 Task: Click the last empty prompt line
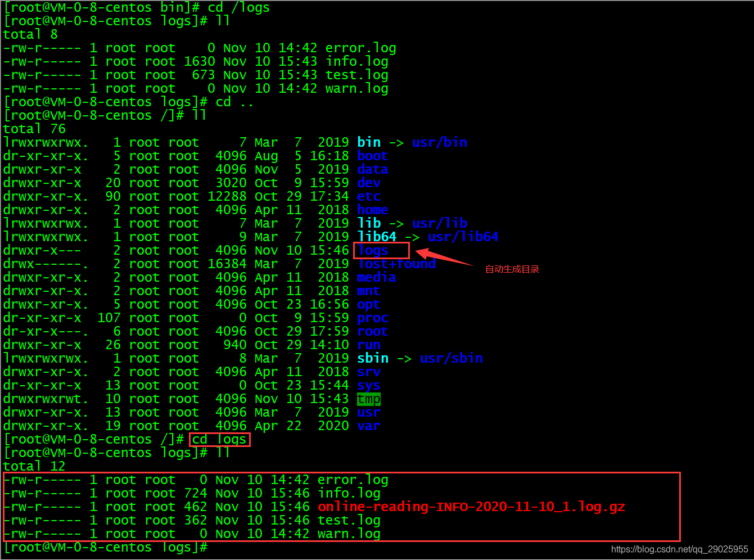click(106, 548)
